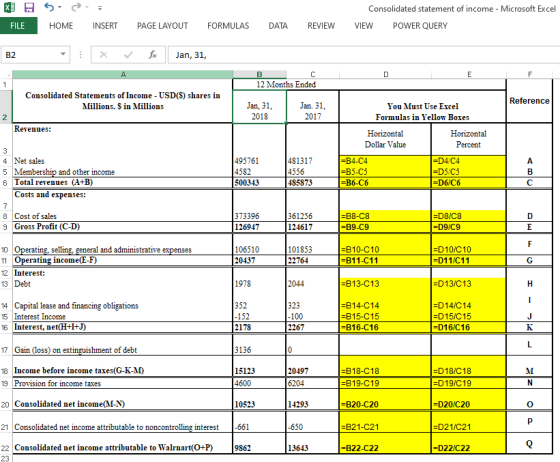Select Consolidated net income value 10523
Viewport: 560px width, 462px height.
click(x=260, y=399)
